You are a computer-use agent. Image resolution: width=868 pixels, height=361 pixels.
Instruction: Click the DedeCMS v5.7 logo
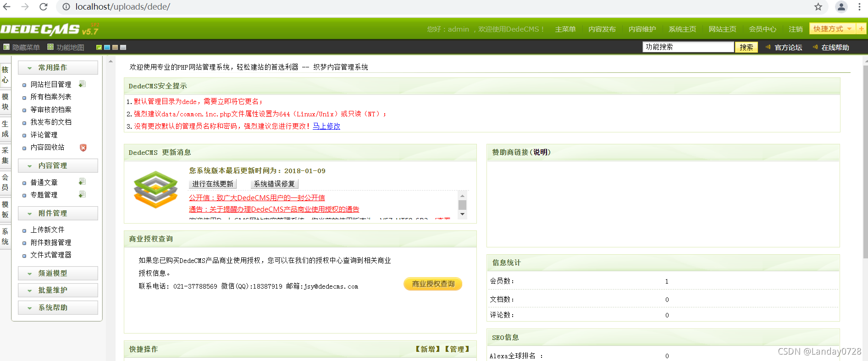pyautogui.click(x=50, y=29)
